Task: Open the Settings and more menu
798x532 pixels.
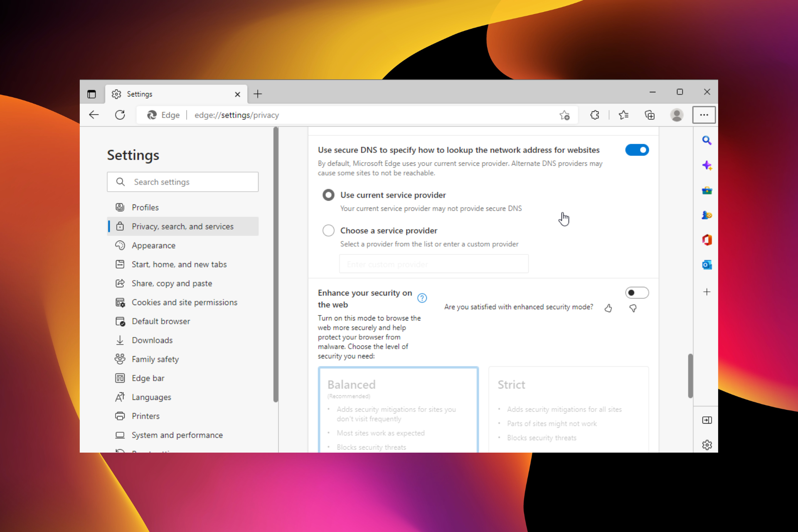Action: tap(704, 115)
